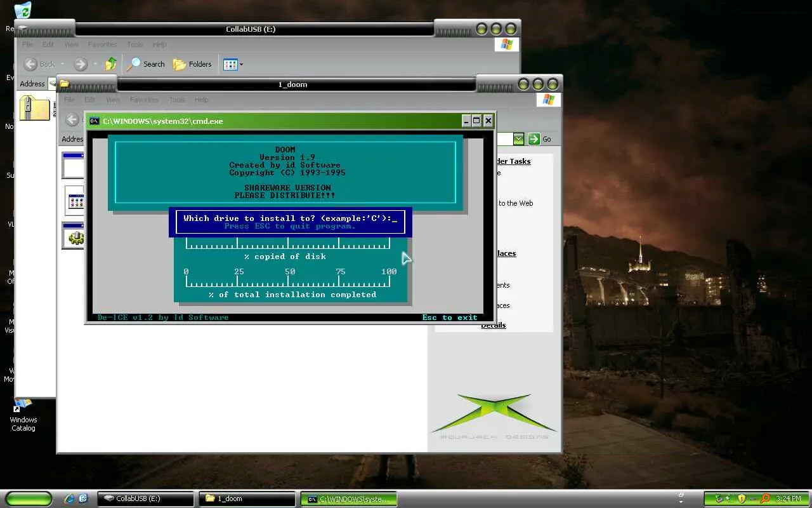Collapse the Details section in 1_doom sidebar

tap(494, 325)
